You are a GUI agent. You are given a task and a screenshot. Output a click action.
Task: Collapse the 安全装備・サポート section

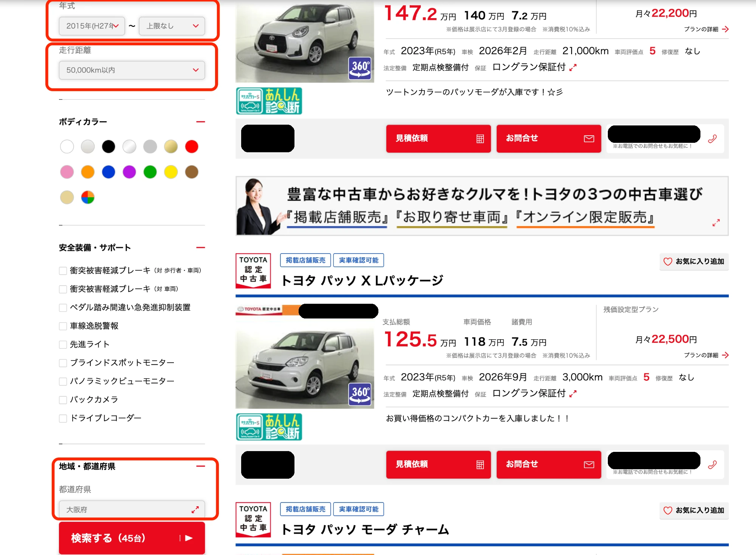201,247
